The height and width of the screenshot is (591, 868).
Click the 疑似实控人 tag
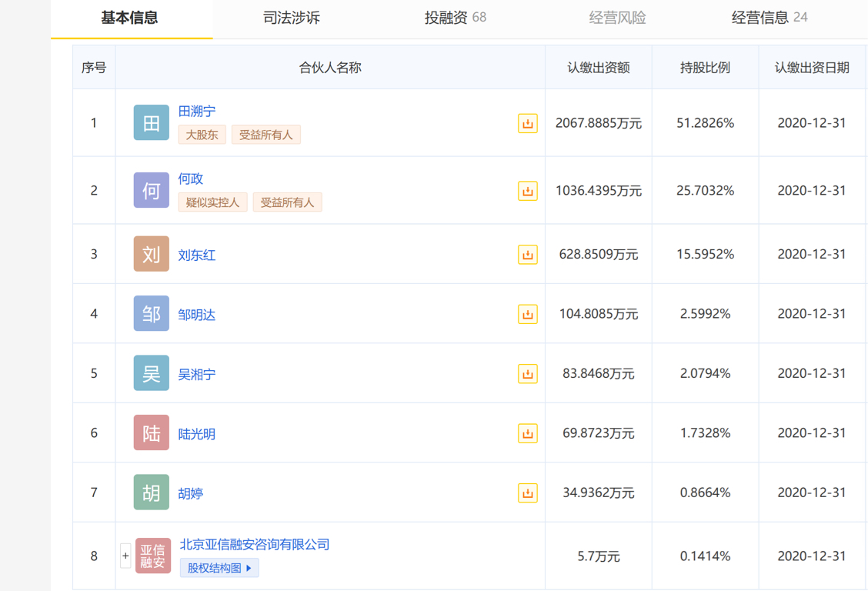[212, 202]
